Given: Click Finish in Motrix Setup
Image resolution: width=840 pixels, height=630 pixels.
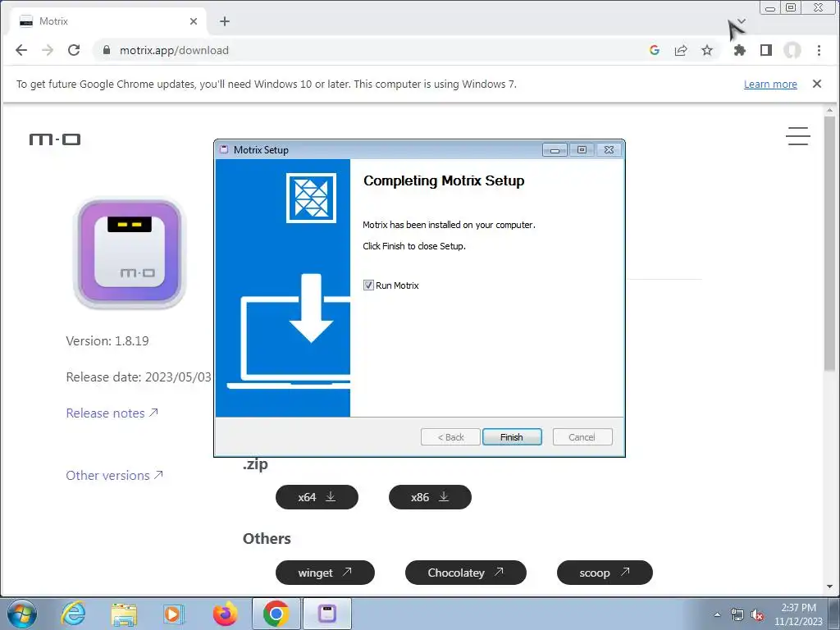Looking at the screenshot, I should pyautogui.click(x=512, y=437).
